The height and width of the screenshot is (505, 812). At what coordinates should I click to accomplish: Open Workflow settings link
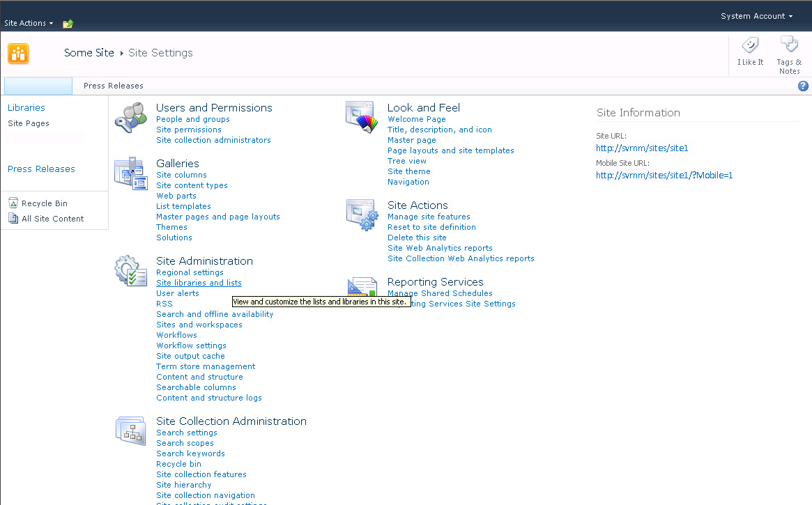[x=191, y=345]
